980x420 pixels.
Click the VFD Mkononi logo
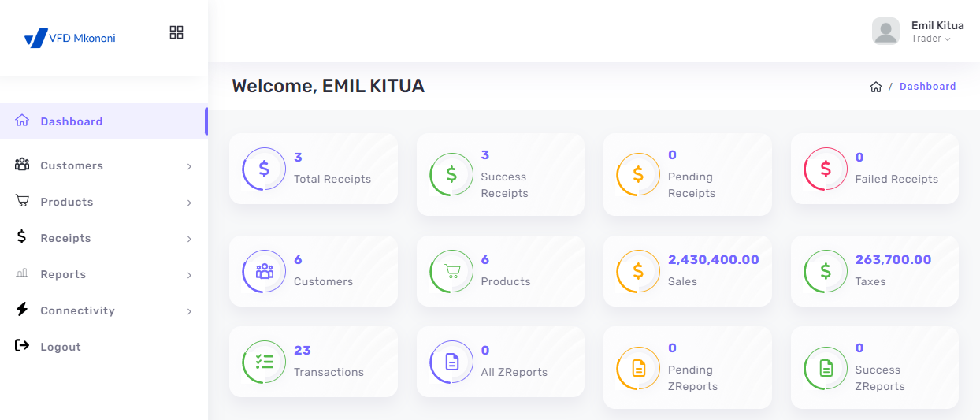(69, 38)
